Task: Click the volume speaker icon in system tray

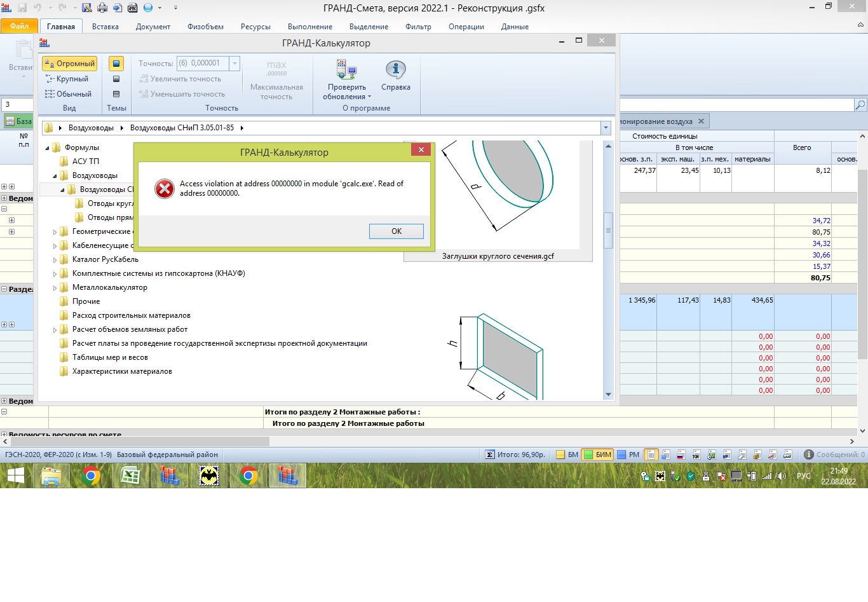Action: click(x=782, y=475)
